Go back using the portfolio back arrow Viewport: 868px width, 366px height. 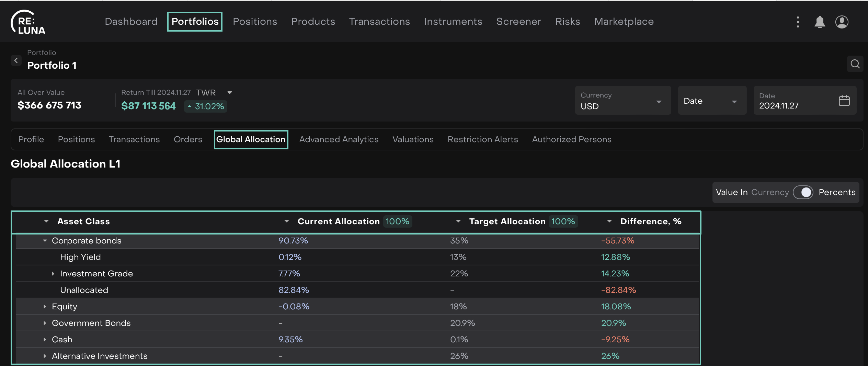16,60
